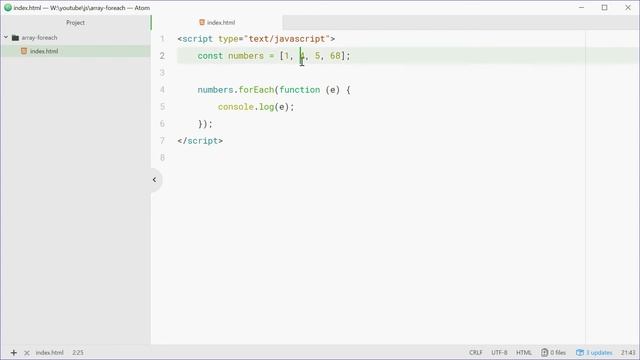The width and height of the screenshot is (640, 360).
Task: Minimize the Atom window
Action: coord(581,7)
